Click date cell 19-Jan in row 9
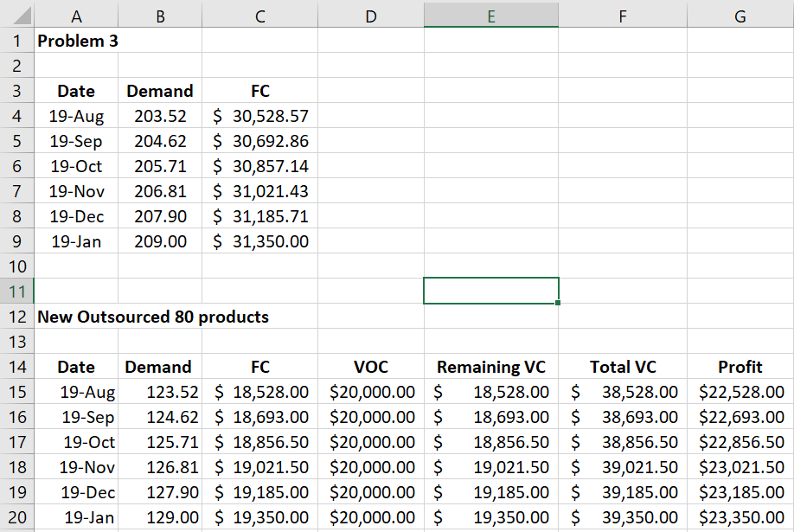The width and height of the screenshot is (794, 532). point(76,241)
